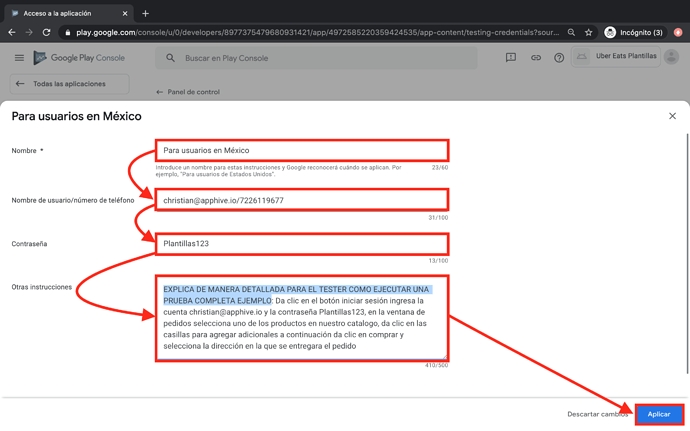
Task: Click the copy link icon in header
Action: tap(535, 58)
